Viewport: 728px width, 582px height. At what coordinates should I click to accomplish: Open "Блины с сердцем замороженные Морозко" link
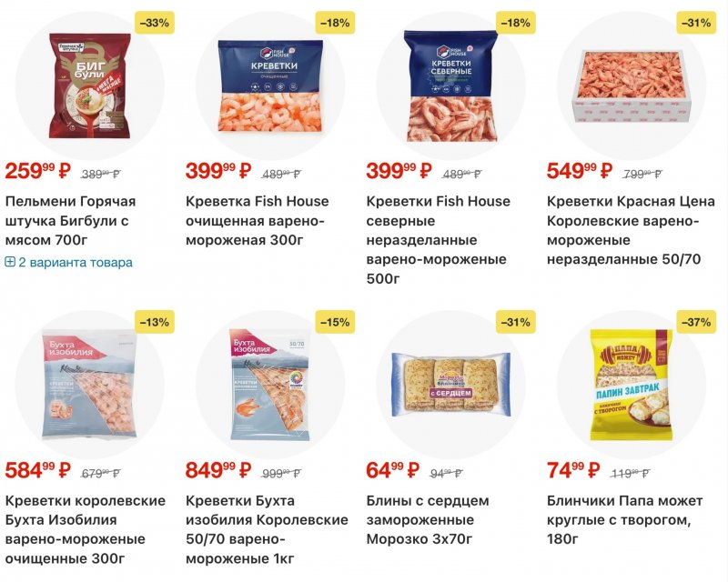tap(428, 520)
